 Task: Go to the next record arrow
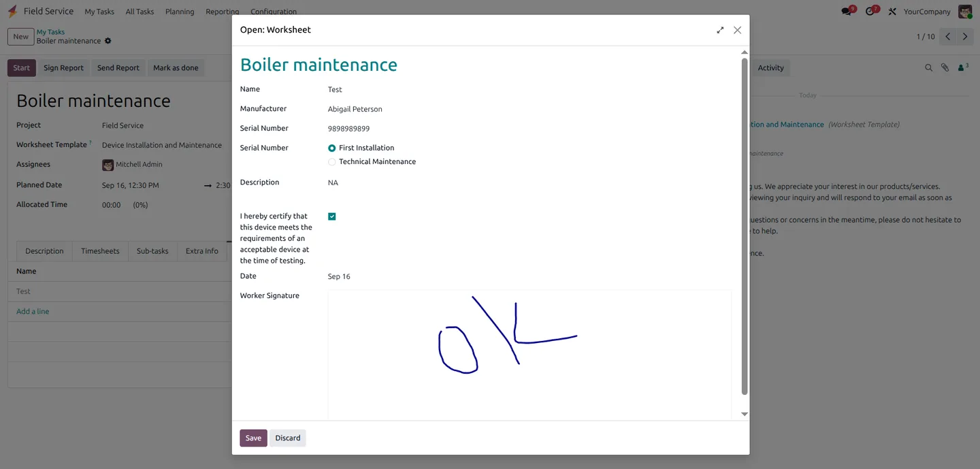[965, 37]
